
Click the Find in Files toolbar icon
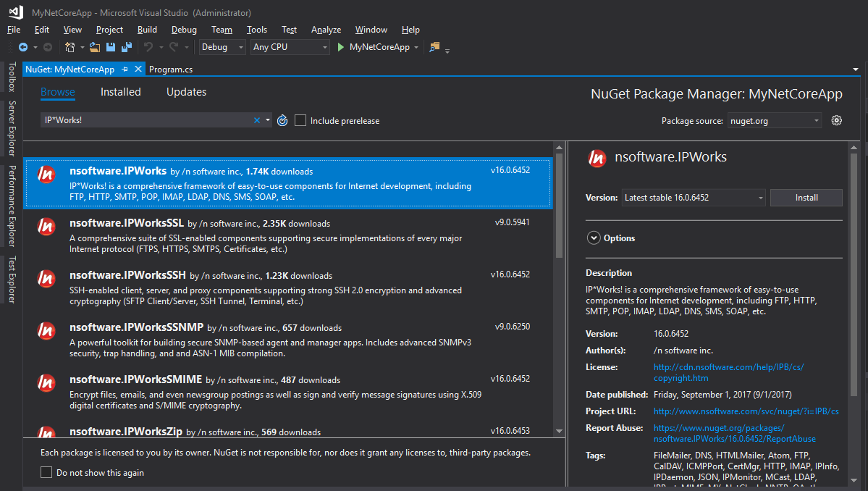(x=434, y=48)
